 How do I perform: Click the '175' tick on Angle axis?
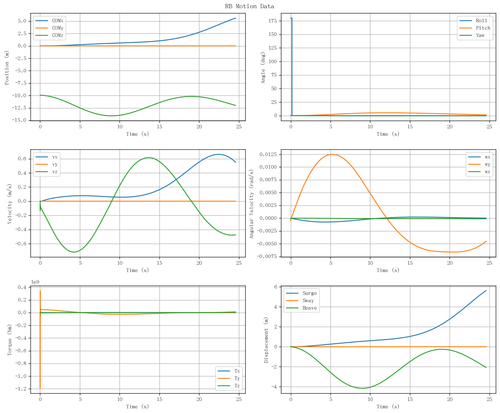(272, 21)
